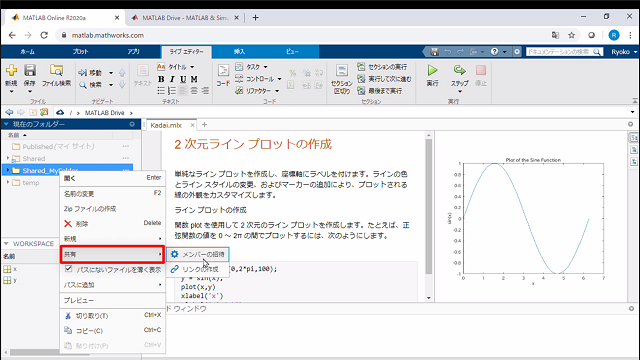This screenshot has width=640, height=360.
Task: Choose Invite Members in share submenu
Action: click(198, 254)
